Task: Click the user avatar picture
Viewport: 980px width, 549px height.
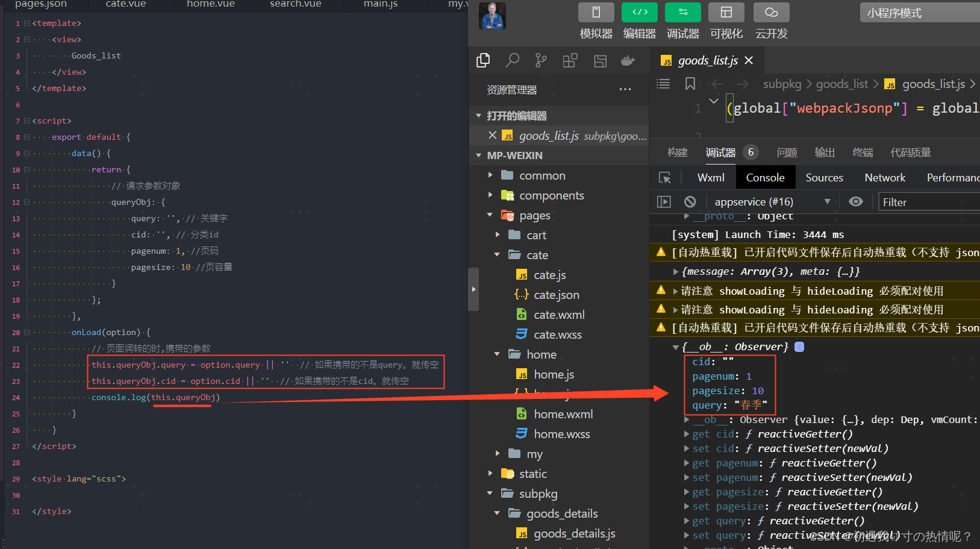Action: [x=492, y=16]
